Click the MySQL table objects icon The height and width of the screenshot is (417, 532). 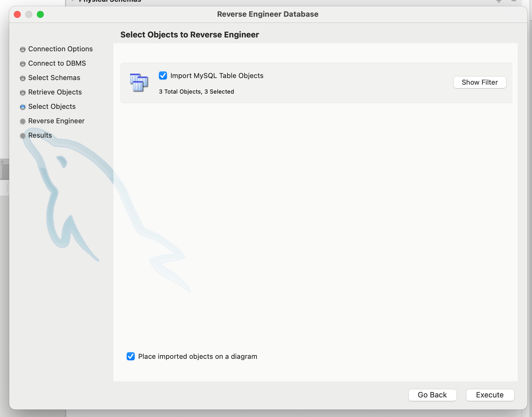[x=139, y=82]
